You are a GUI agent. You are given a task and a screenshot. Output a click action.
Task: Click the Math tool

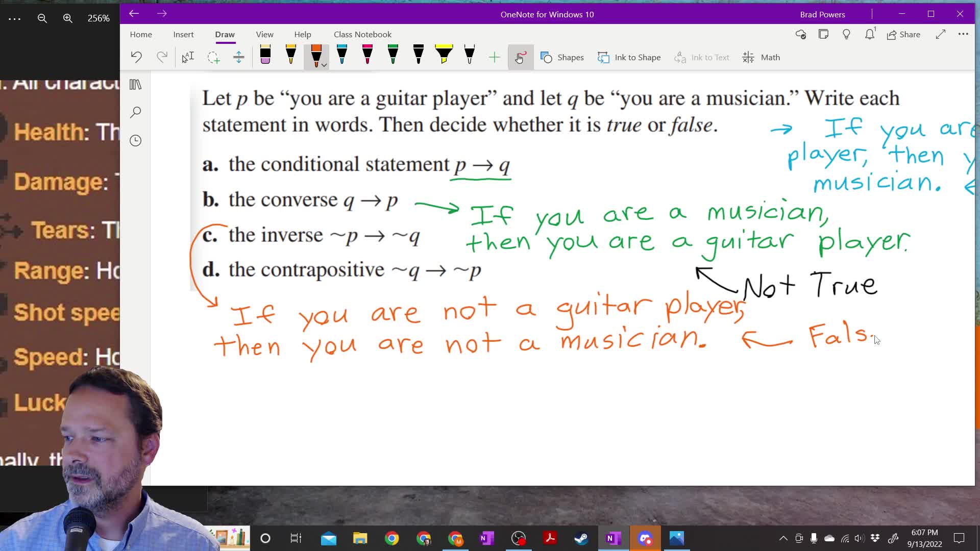point(761,57)
